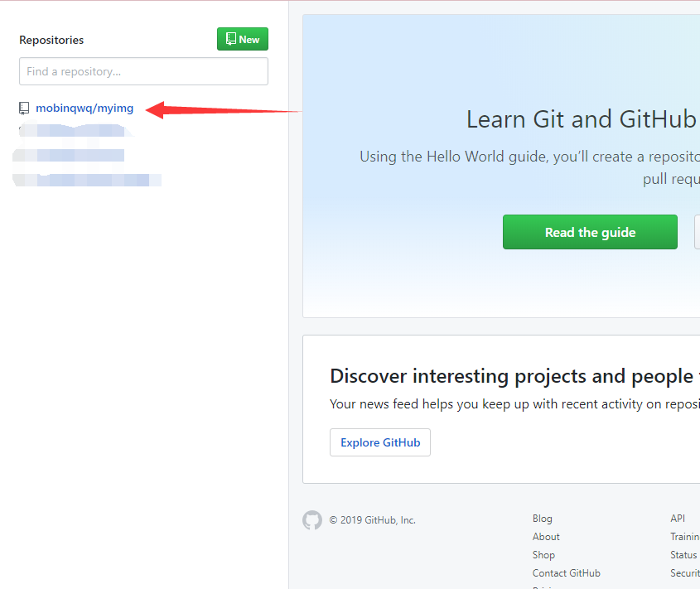Visit the Shop footer link

pos(543,555)
